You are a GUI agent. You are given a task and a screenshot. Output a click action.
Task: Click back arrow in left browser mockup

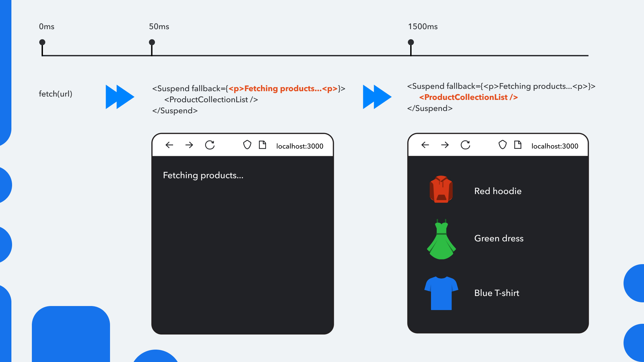169,145
